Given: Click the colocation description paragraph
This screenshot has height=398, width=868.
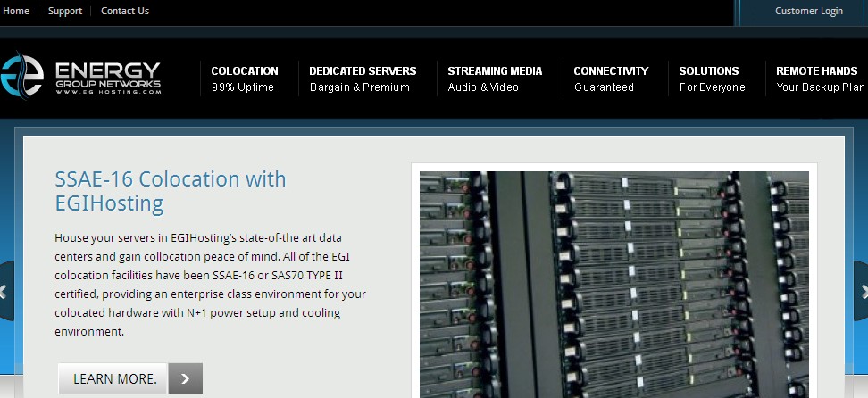Looking at the screenshot, I should point(210,285).
